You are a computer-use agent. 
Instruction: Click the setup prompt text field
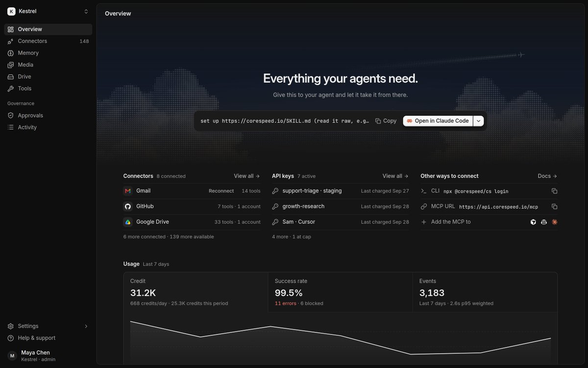tap(284, 121)
